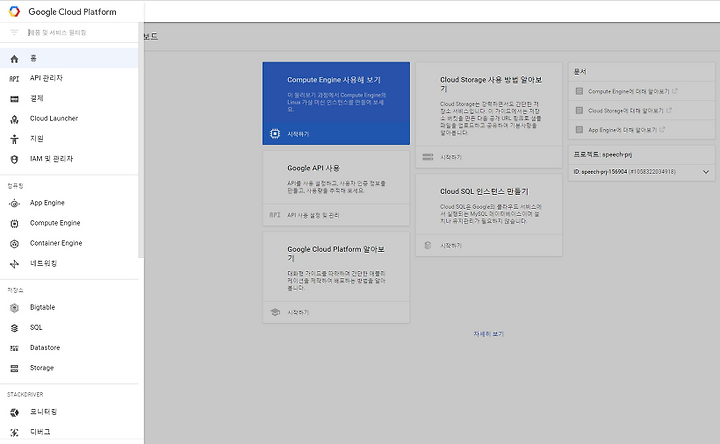Open 네트워킹 from the sidebar
Viewport: 720px width, 444px height.
click(x=69, y=264)
